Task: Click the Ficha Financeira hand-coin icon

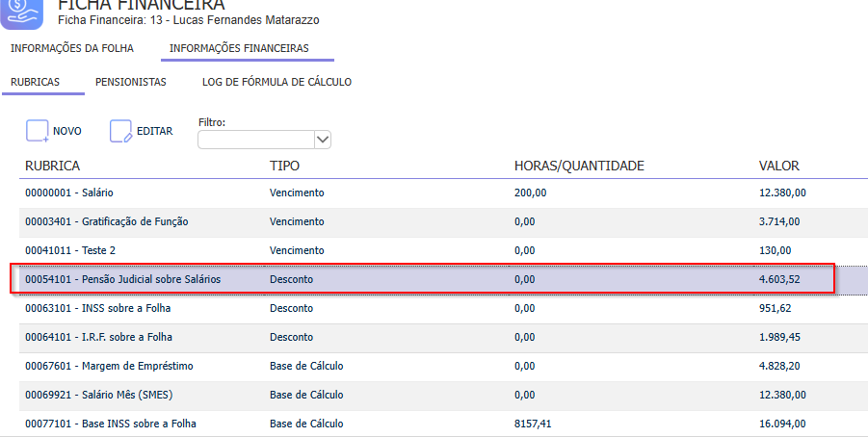Action: (x=24, y=13)
